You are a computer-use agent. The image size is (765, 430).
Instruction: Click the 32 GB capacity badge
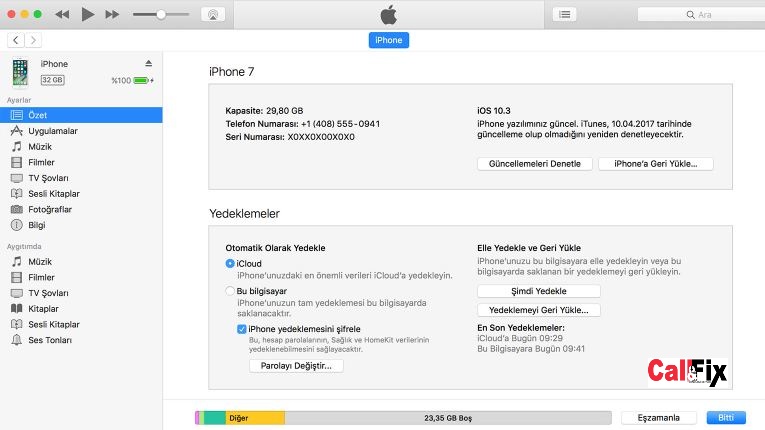tap(52, 80)
